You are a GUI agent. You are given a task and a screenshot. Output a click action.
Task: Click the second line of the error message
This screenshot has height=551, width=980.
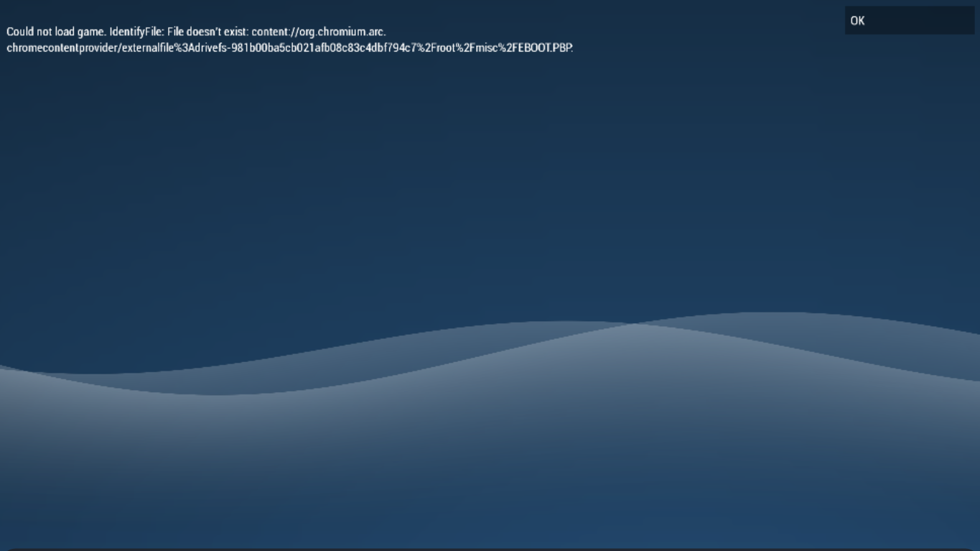[x=289, y=48]
